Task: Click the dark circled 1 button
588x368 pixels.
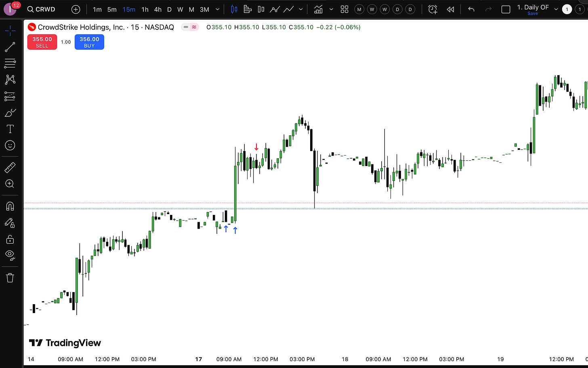Action: point(580,9)
